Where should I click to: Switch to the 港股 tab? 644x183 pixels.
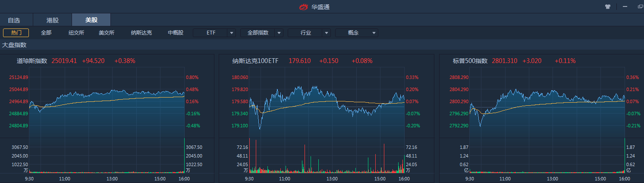click(53, 20)
